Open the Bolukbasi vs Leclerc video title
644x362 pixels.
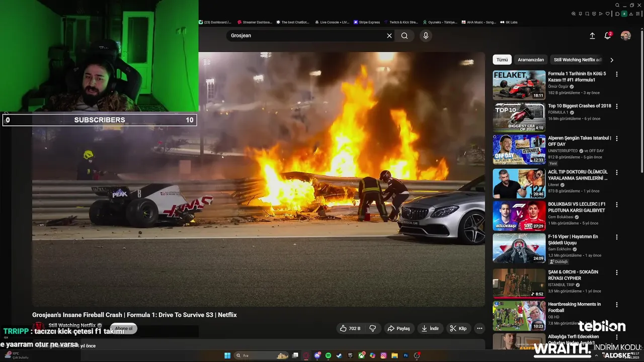click(577, 207)
